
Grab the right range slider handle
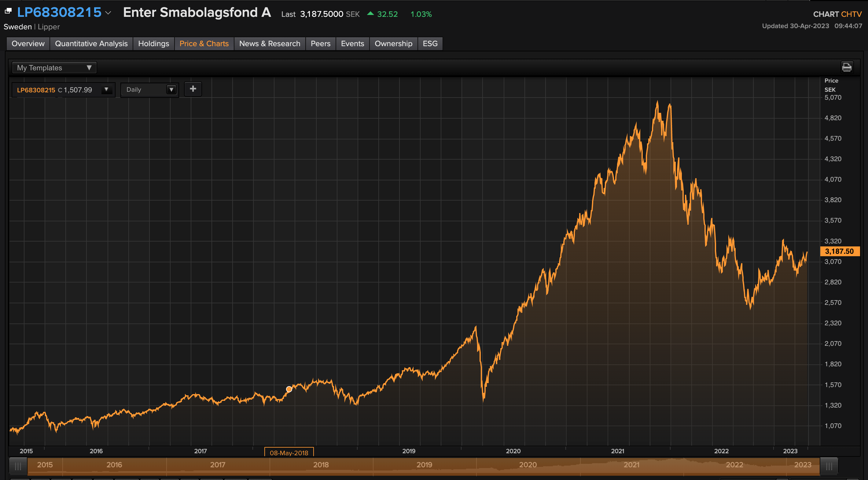[x=829, y=467]
